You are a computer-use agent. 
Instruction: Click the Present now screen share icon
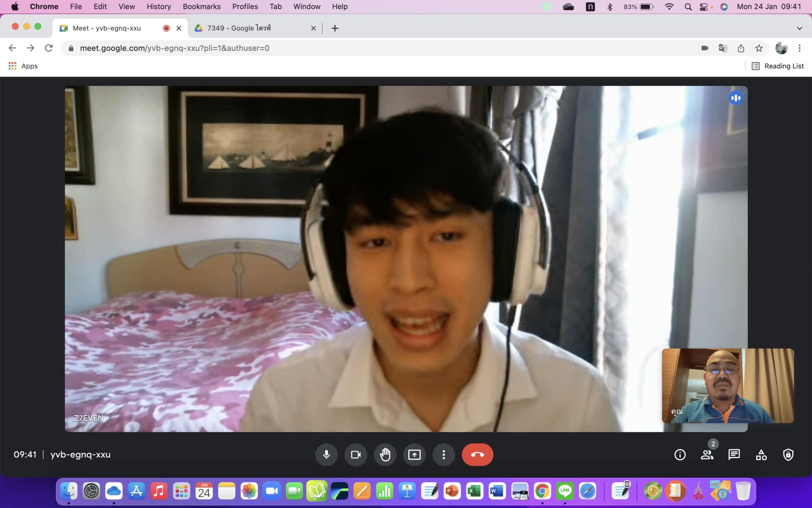coord(414,454)
